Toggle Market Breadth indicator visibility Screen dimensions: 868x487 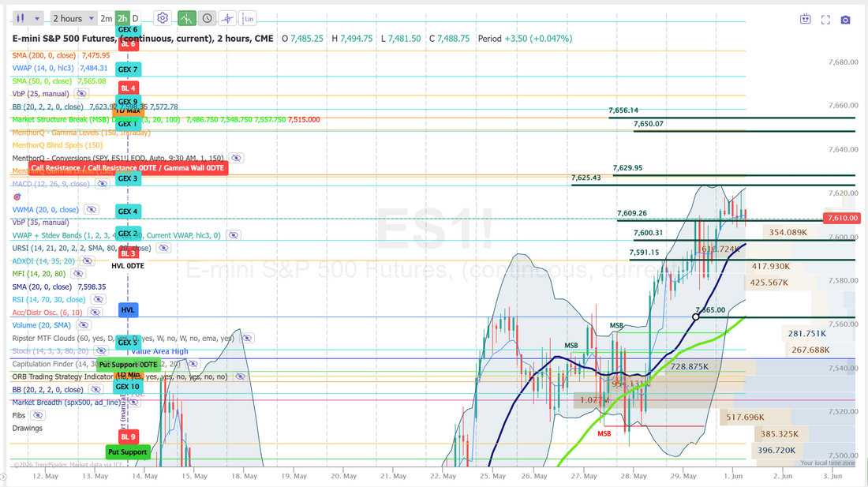(133, 403)
